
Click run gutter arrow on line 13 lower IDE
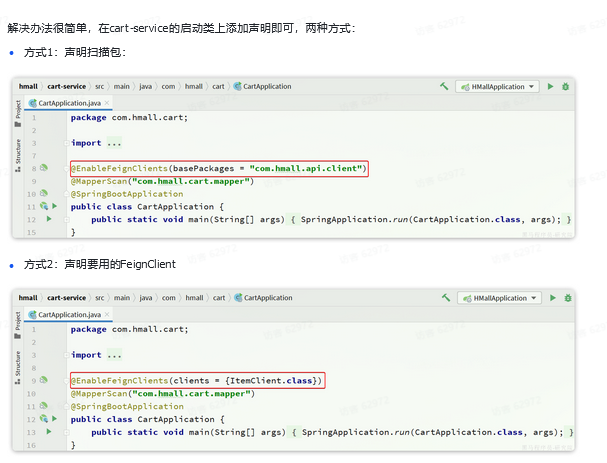pyautogui.click(x=49, y=431)
